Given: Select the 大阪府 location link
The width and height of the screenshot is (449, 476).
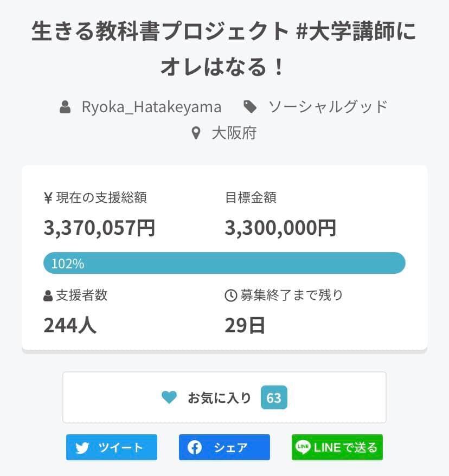Looking at the screenshot, I should click(234, 133).
